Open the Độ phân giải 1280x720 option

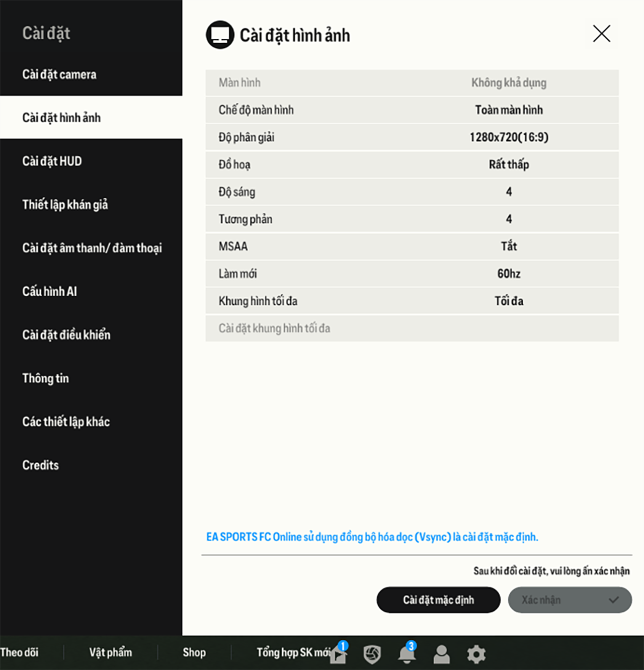pos(509,137)
